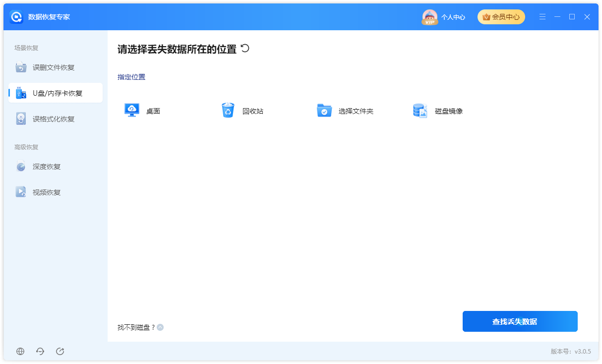Click the 高级恢复 section header
Image resolution: width=602 pixels, height=364 pixels.
pyautogui.click(x=26, y=147)
